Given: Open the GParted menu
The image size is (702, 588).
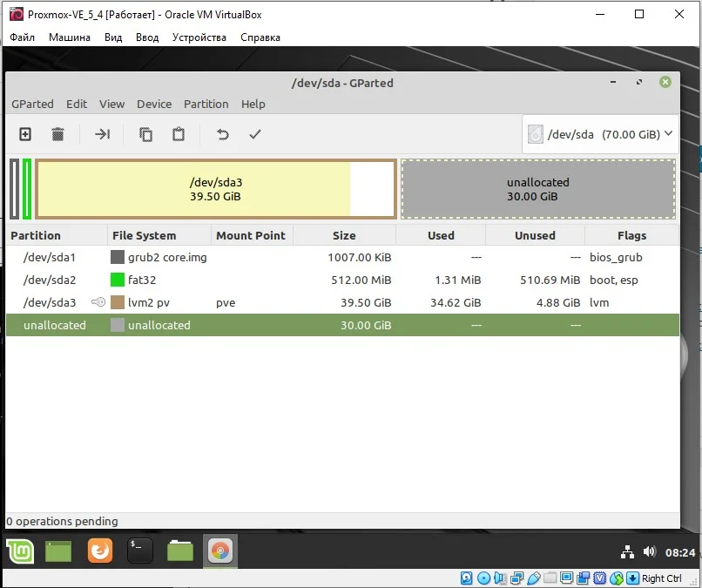Looking at the screenshot, I should pyautogui.click(x=32, y=104).
